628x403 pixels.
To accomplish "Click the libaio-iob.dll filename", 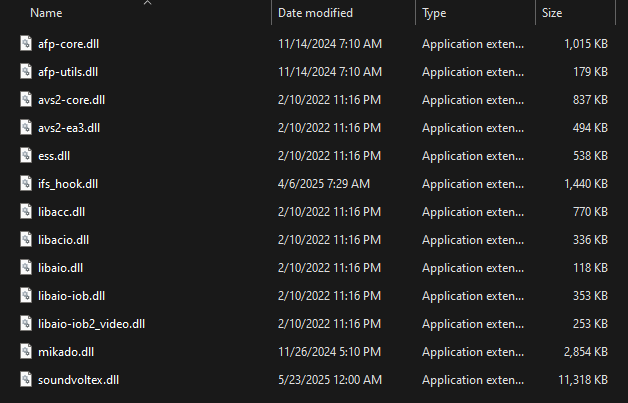I will tap(71, 296).
